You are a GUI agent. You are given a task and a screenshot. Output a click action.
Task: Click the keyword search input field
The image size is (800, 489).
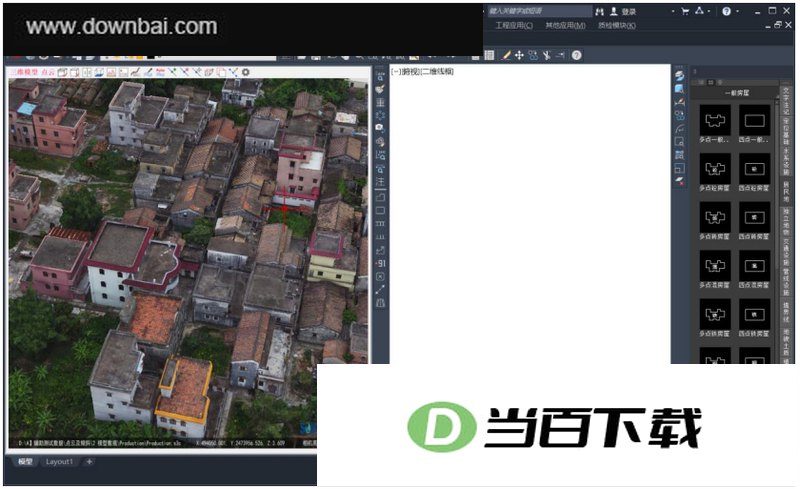(x=539, y=11)
